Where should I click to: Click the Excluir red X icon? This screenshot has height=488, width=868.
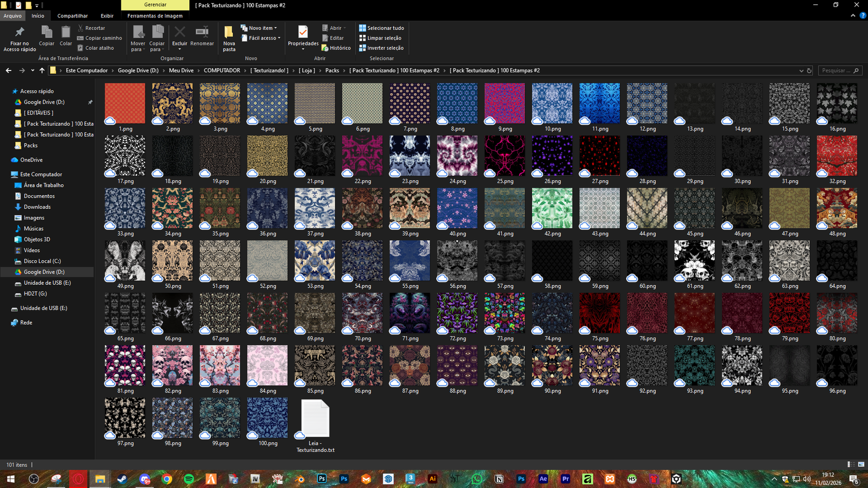[x=180, y=33]
